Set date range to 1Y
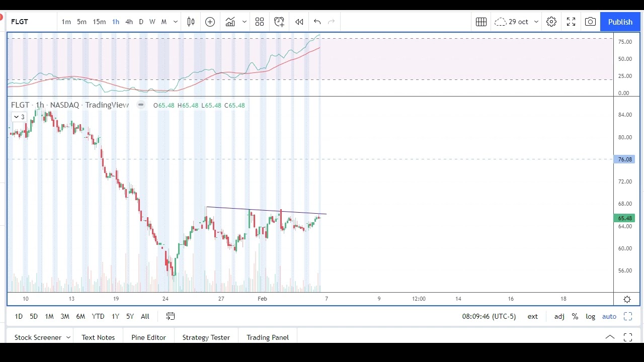644x362 pixels. click(x=115, y=316)
